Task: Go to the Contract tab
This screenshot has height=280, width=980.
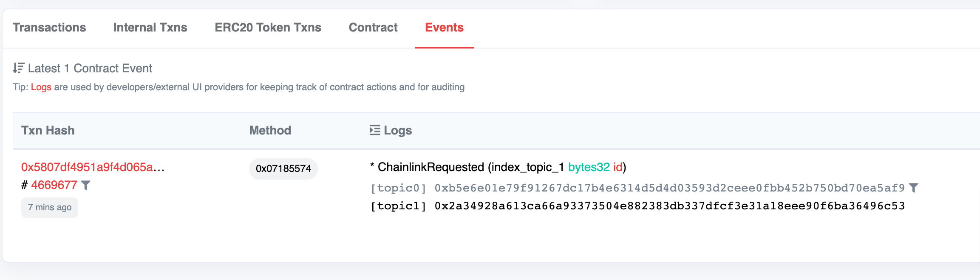Action: 373,28
